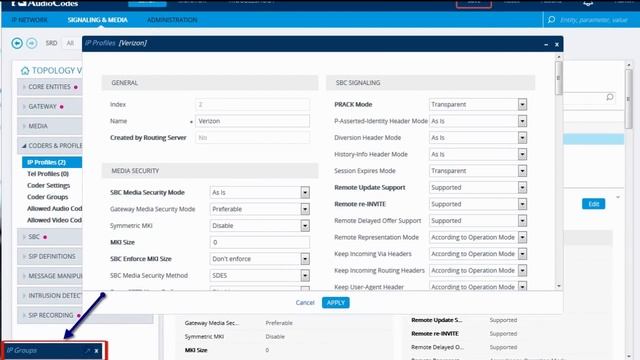
Task: Expand SBC section in sidebar
Action: pos(49,237)
